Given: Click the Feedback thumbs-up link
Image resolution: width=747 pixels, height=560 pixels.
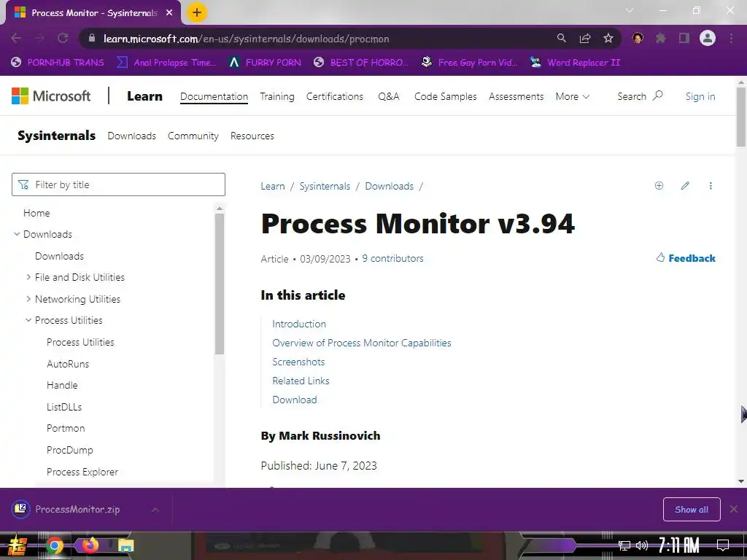Looking at the screenshot, I should click(686, 258).
